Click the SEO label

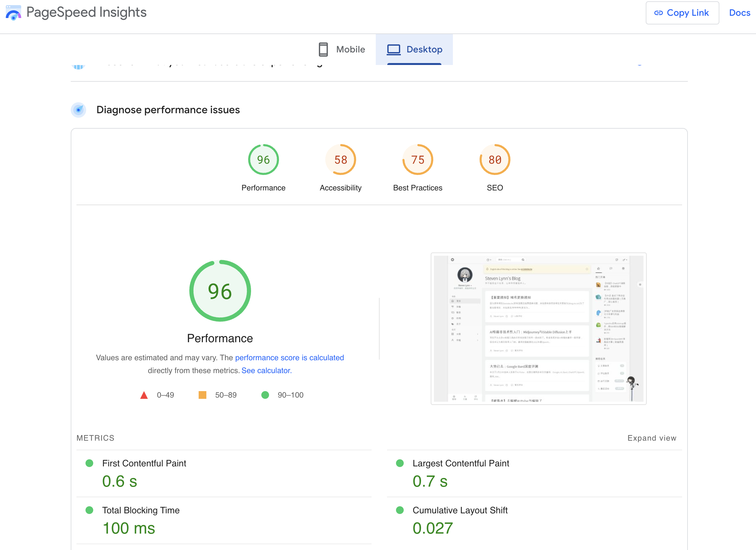coord(495,188)
